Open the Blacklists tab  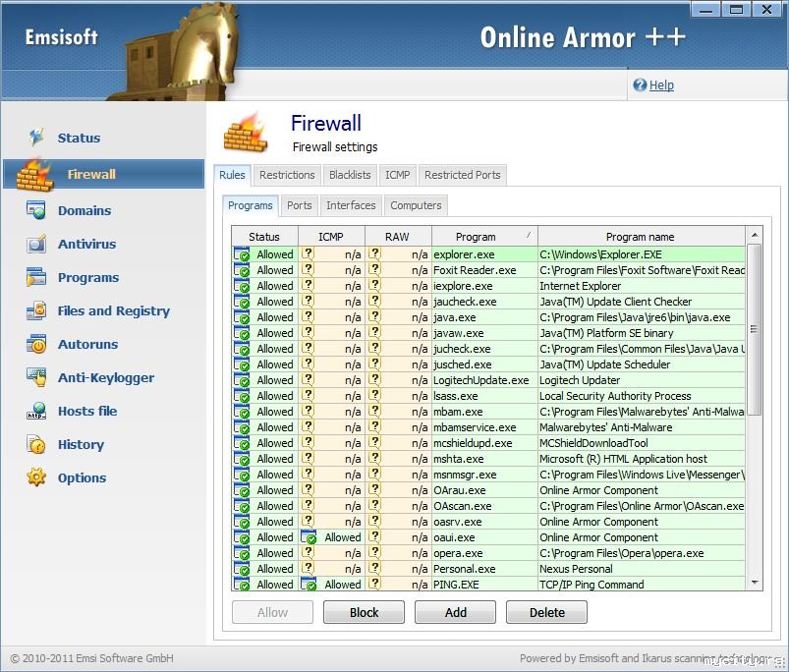click(x=350, y=175)
